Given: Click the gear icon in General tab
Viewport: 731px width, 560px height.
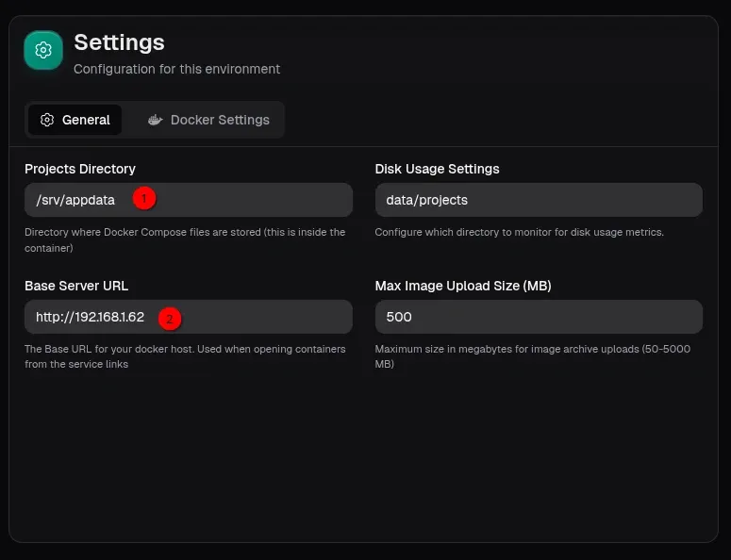Looking at the screenshot, I should [47, 120].
